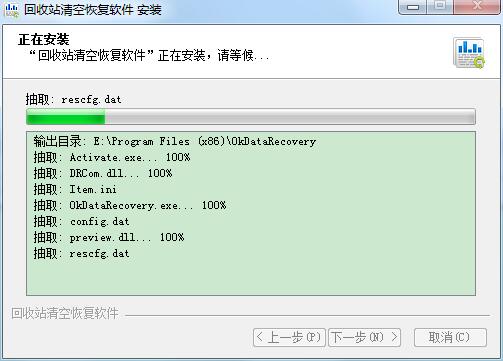Click the 请等候 installing subtitle text

tap(149, 55)
